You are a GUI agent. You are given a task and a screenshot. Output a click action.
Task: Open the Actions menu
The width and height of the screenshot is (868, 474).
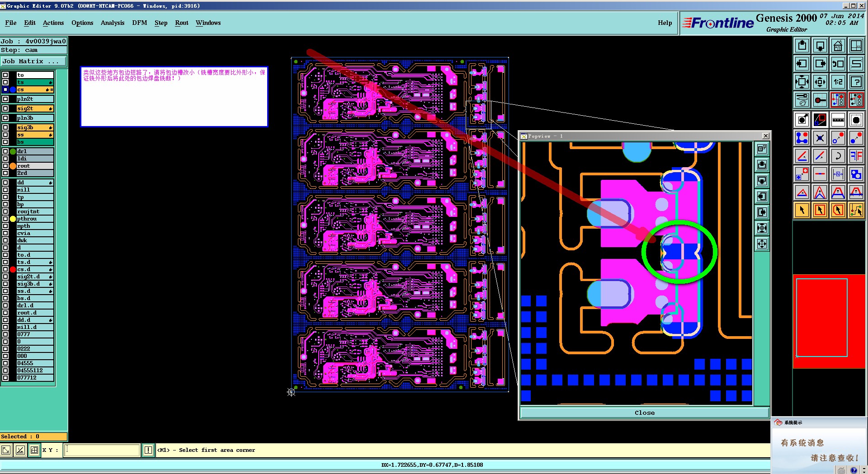[x=53, y=23]
